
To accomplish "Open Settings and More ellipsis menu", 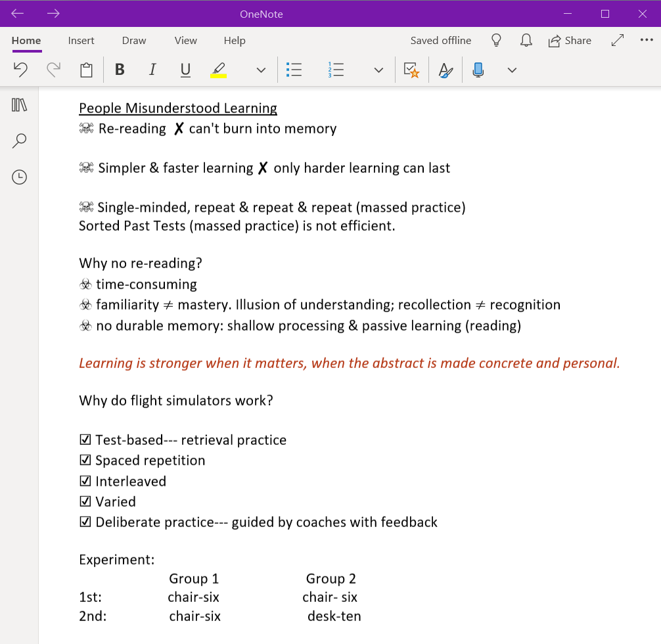I will [647, 40].
